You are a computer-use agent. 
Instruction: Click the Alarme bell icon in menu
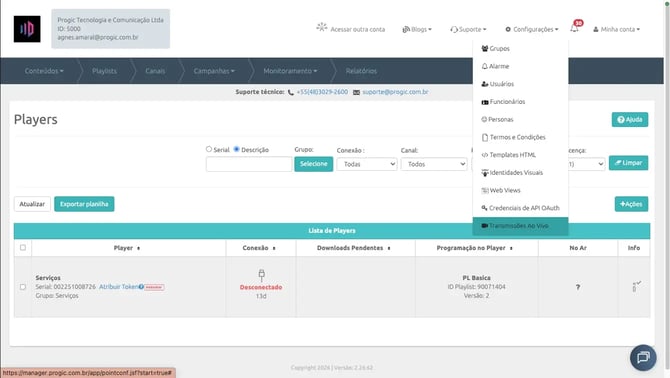pos(485,66)
